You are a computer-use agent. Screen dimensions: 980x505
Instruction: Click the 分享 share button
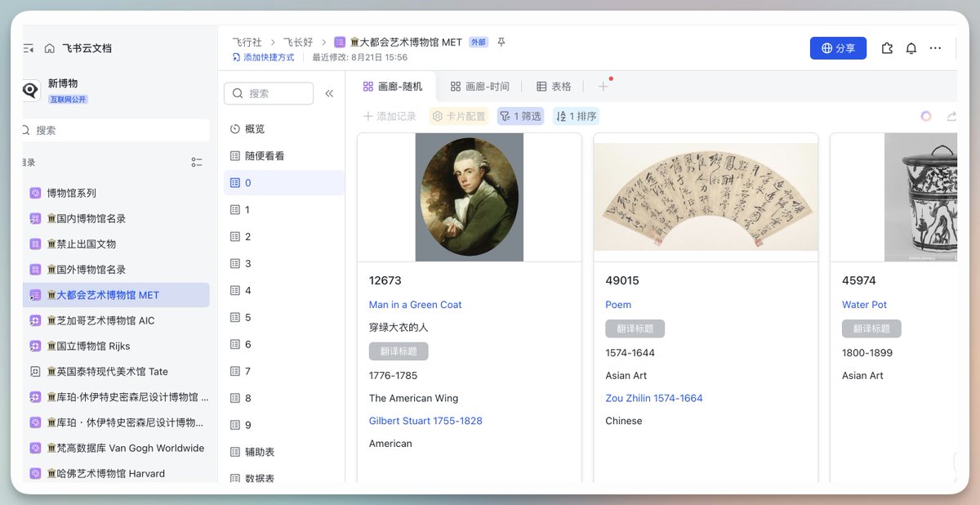tap(838, 48)
